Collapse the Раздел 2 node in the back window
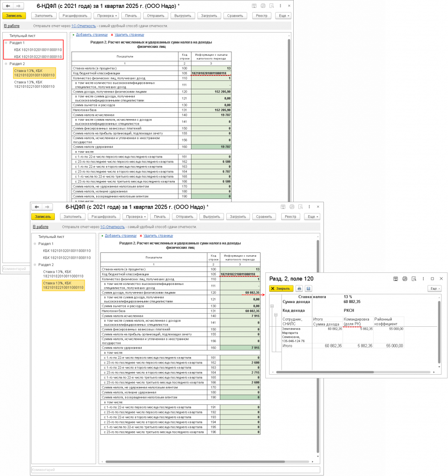Viewport: 448px width, 476px height. point(6,64)
